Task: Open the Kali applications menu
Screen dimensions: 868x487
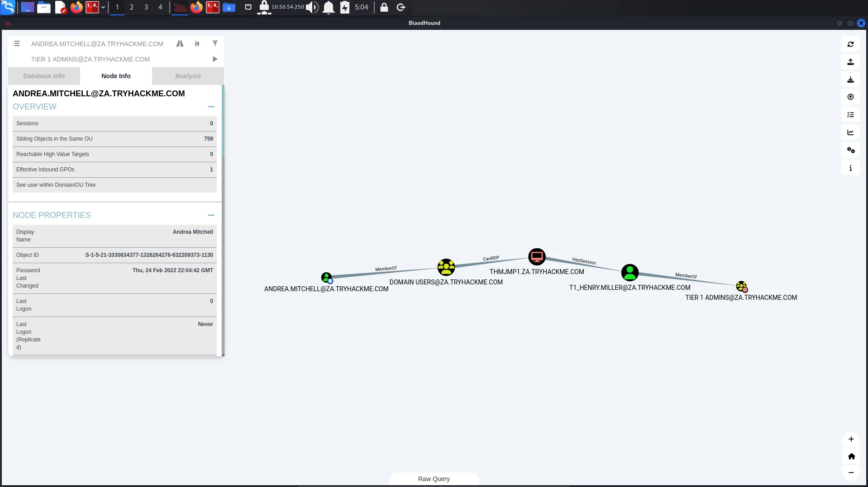Action: (x=8, y=7)
